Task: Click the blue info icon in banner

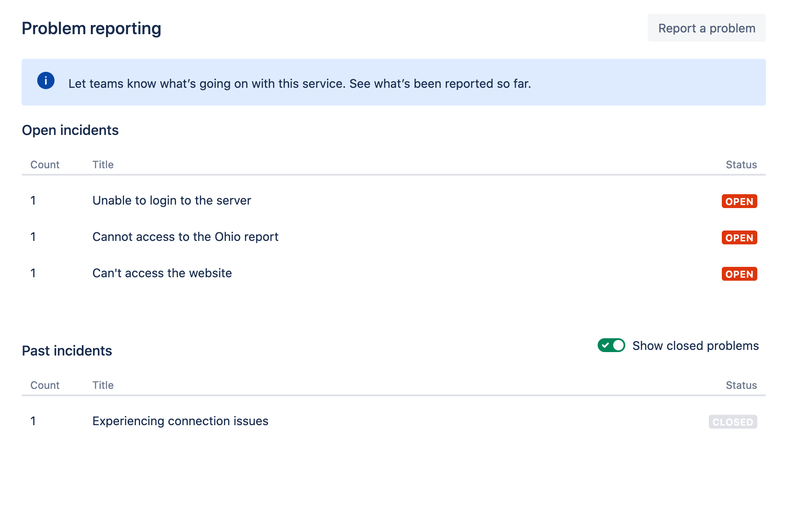Action: click(46, 81)
